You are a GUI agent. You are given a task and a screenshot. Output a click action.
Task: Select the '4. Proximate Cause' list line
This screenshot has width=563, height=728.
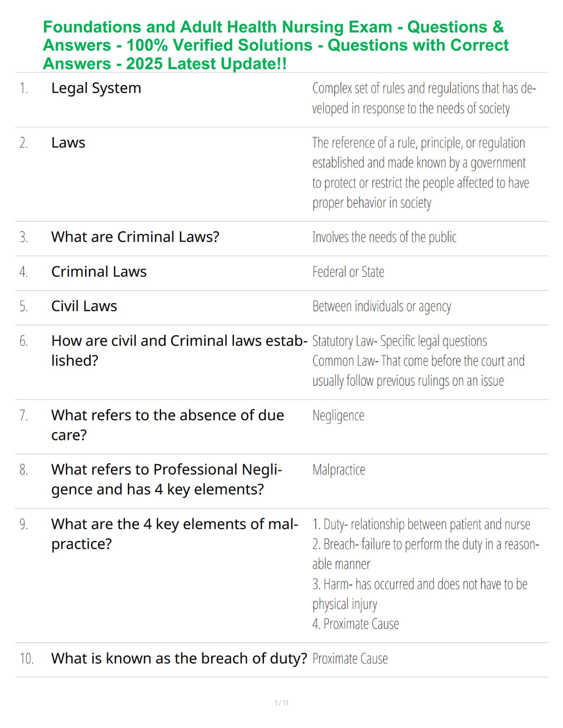coord(356,624)
